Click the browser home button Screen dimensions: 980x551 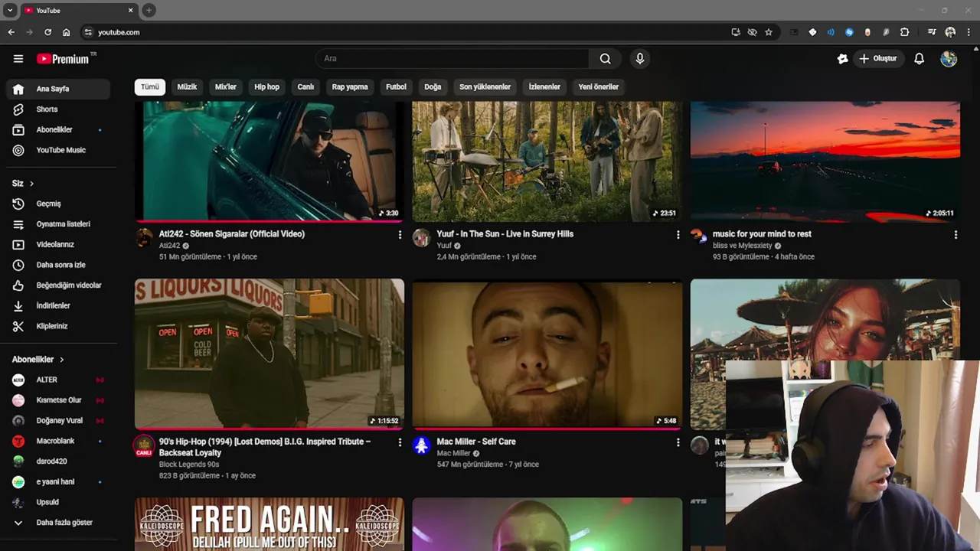pyautogui.click(x=67, y=32)
